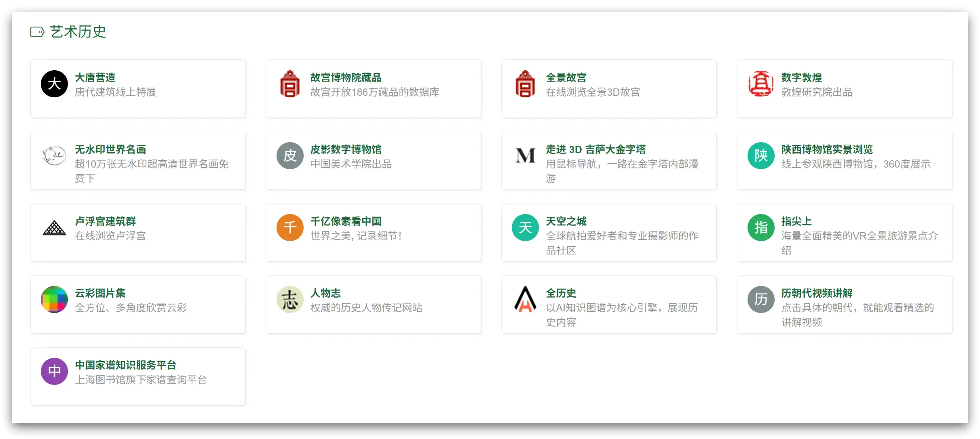Click description 中国美术学院出品
The height and width of the screenshot is (439, 980).
[x=351, y=164]
